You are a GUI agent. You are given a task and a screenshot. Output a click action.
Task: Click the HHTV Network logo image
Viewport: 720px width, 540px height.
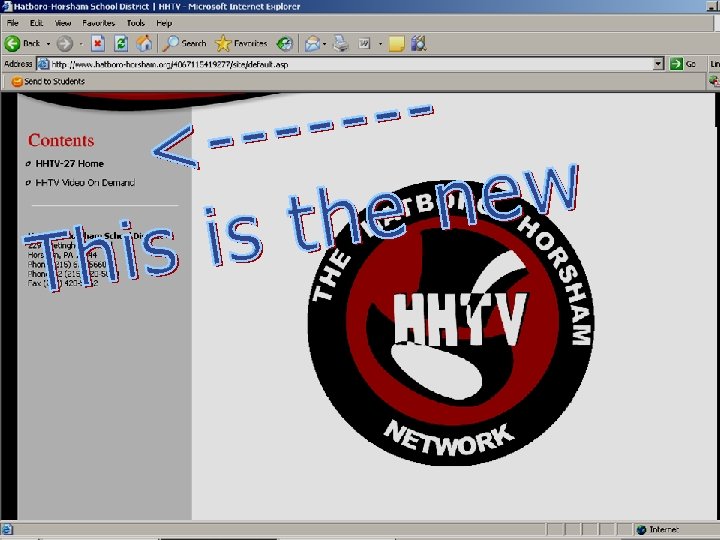pos(451,323)
